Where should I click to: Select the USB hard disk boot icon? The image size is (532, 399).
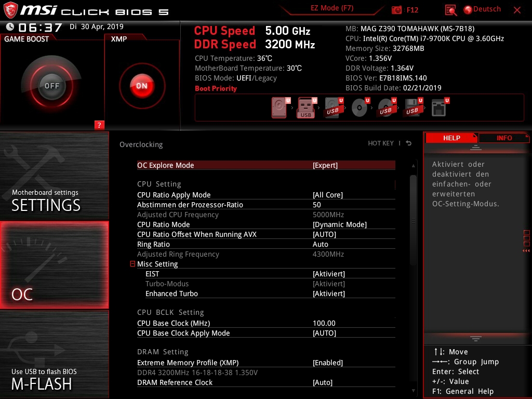(333, 108)
